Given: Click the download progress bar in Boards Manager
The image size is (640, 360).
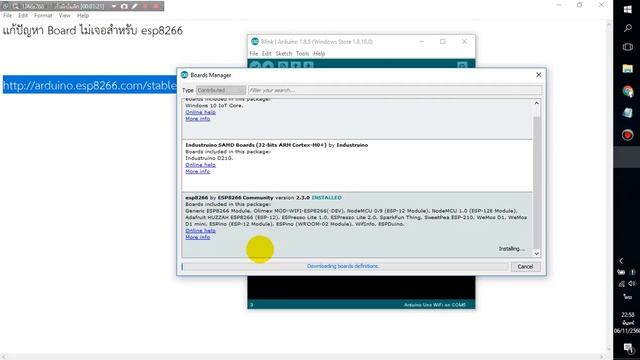Looking at the screenshot, I should tap(345, 266).
